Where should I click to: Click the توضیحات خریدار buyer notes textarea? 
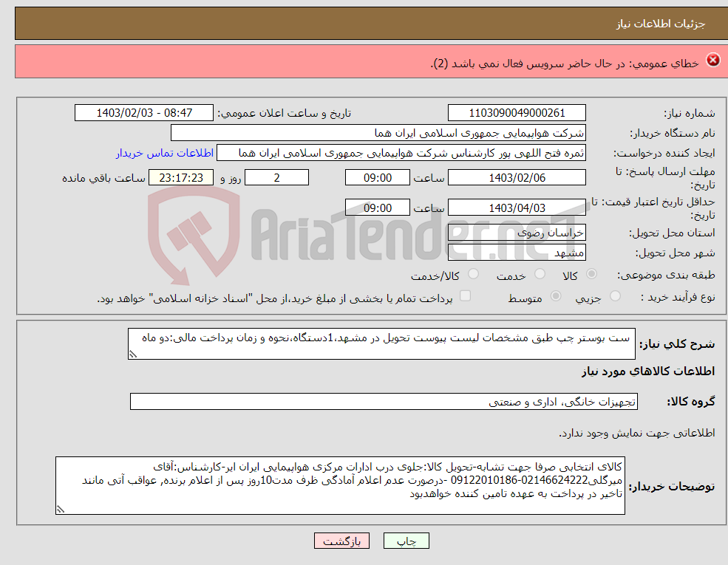coord(340,486)
